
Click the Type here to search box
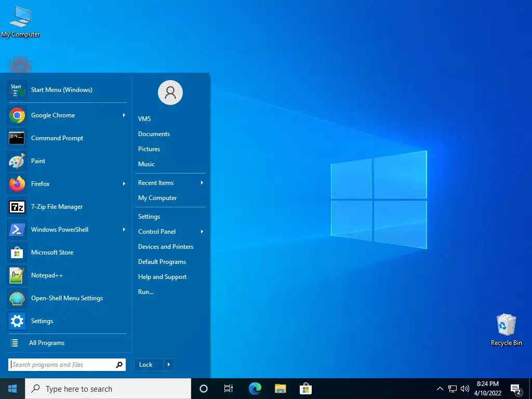tap(108, 389)
